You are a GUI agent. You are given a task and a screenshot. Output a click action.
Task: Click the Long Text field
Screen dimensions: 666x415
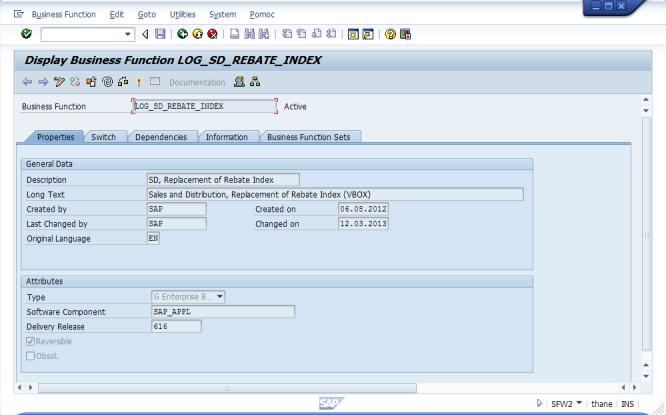(335, 195)
